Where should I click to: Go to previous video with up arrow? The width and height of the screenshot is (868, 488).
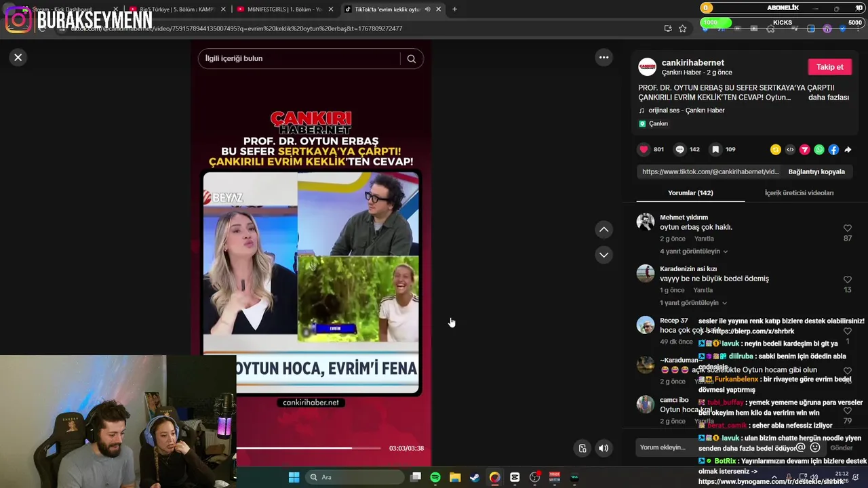(x=604, y=230)
